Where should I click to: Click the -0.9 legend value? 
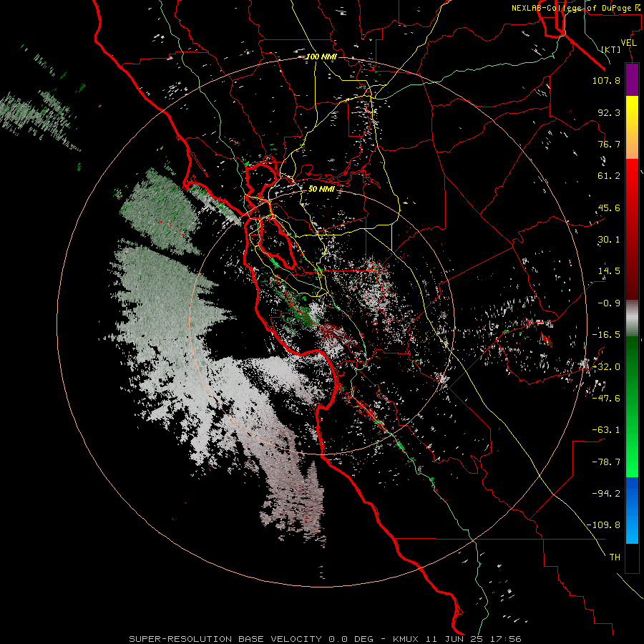click(609, 303)
